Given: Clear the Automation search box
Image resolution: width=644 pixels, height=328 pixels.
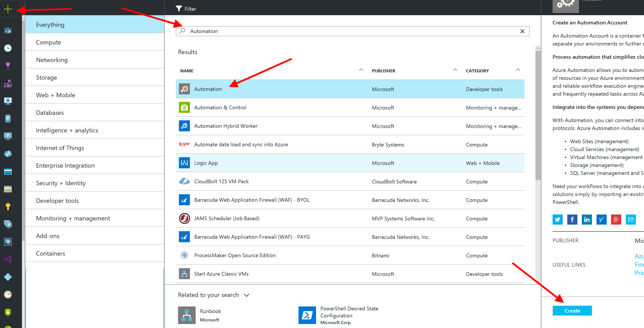Looking at the screenshot, I should click(522, 31).
